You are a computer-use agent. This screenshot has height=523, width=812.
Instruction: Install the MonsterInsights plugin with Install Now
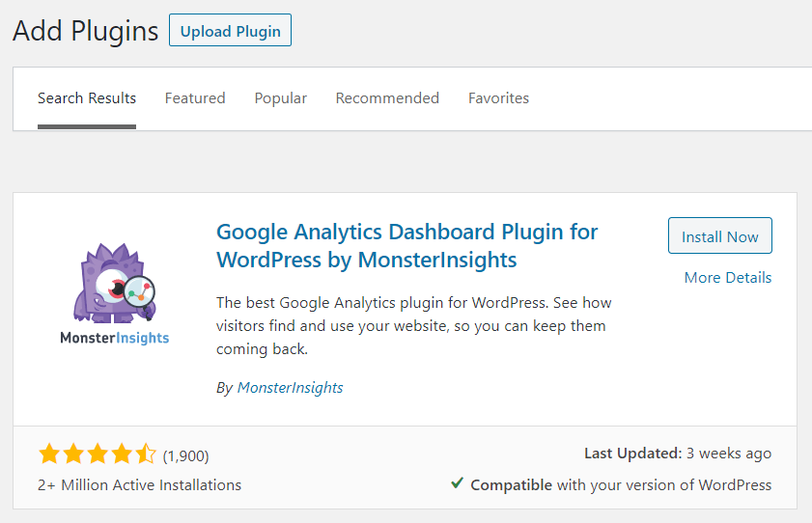[x=720, y=235]
